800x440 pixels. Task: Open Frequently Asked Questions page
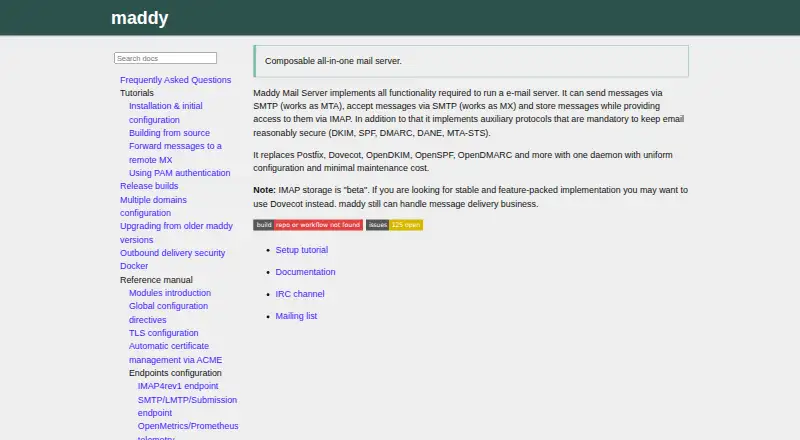(176, 80)
